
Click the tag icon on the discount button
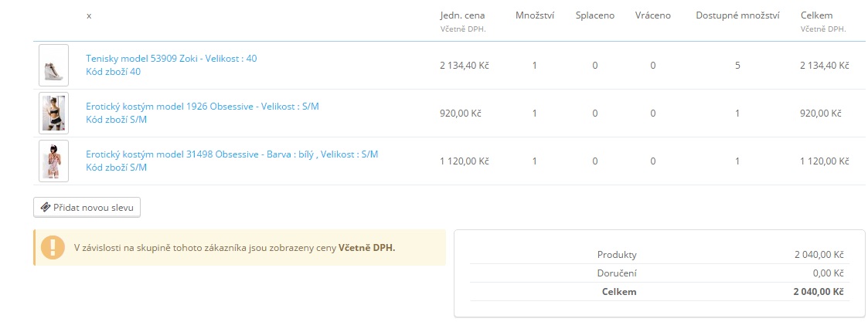tap(46, 208)
